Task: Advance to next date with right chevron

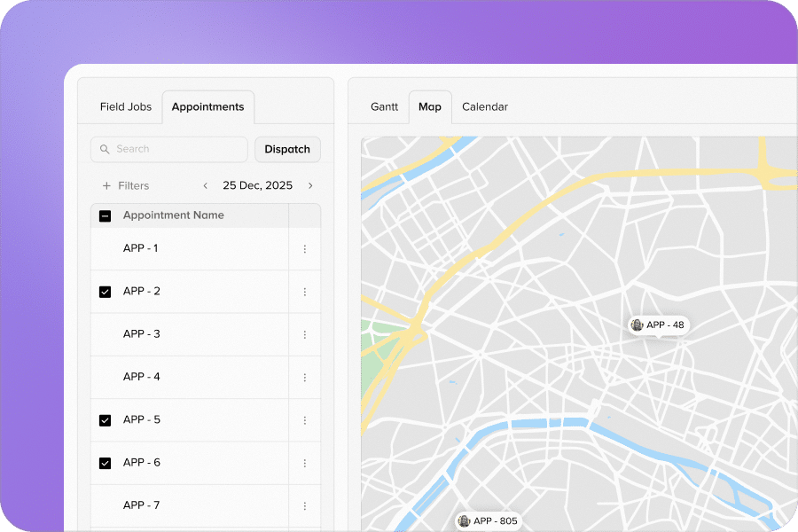Action: point(310,186)
